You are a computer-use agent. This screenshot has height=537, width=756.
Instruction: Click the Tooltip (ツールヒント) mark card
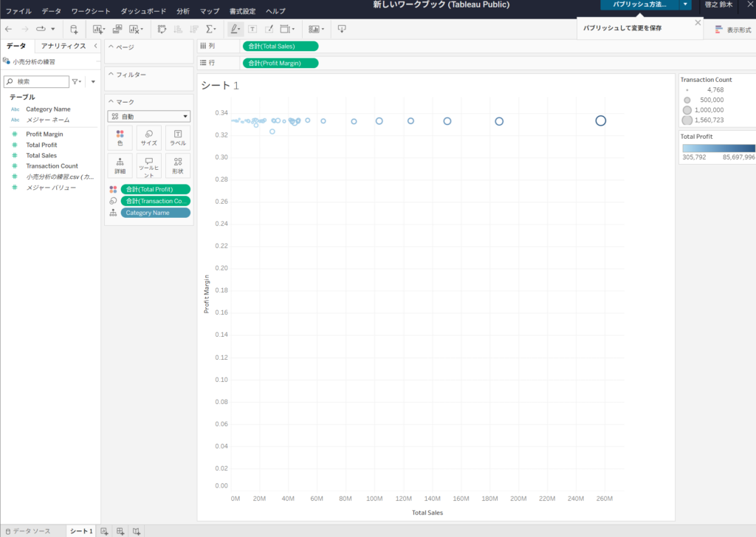[148, 165]
